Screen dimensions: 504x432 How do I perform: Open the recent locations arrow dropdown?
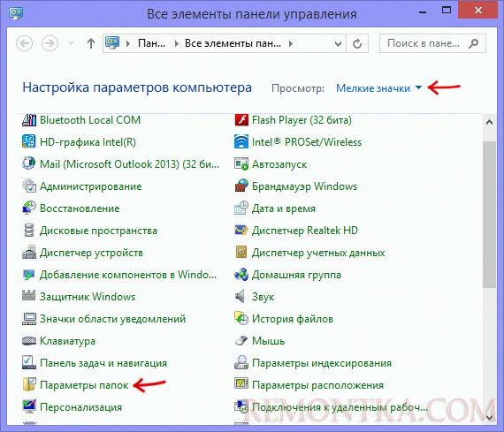click(x=71, y=43)
